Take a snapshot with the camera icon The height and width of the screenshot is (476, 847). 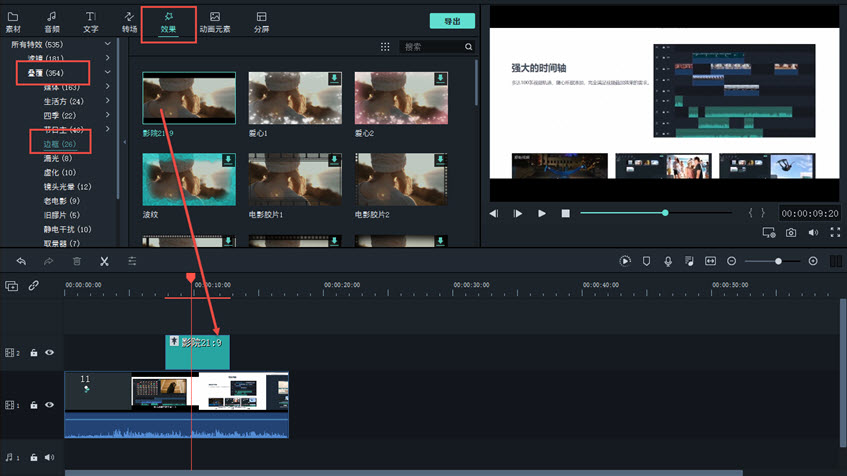tap(791, 232)
